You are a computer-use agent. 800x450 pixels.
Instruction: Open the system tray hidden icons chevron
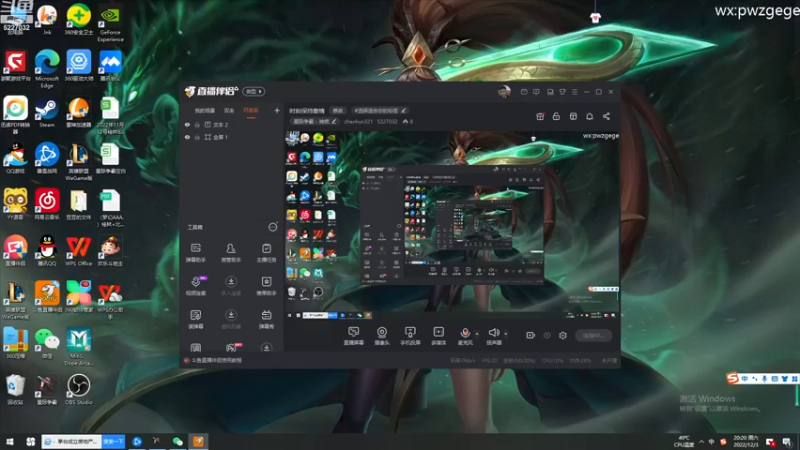click(702, 442)
